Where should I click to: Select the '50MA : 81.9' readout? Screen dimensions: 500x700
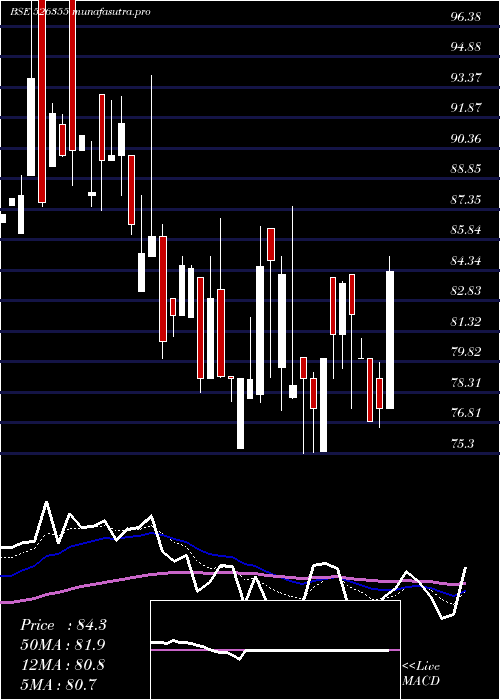click(63, 645)
